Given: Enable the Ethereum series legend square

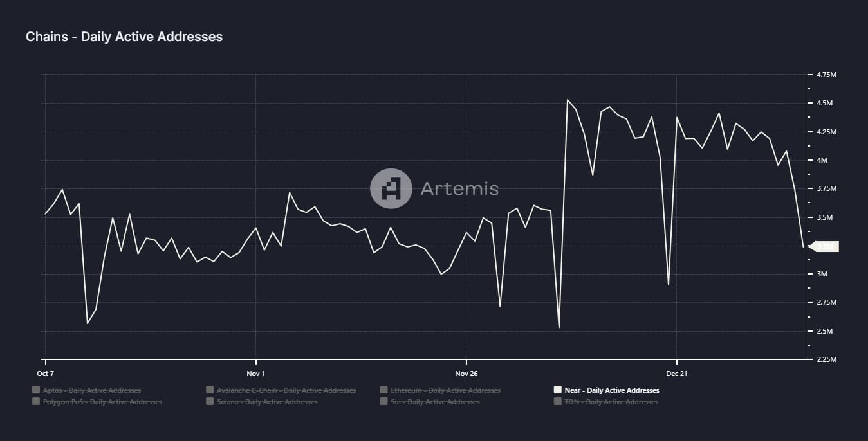Looking at the screenshot, I should (384, 390).
